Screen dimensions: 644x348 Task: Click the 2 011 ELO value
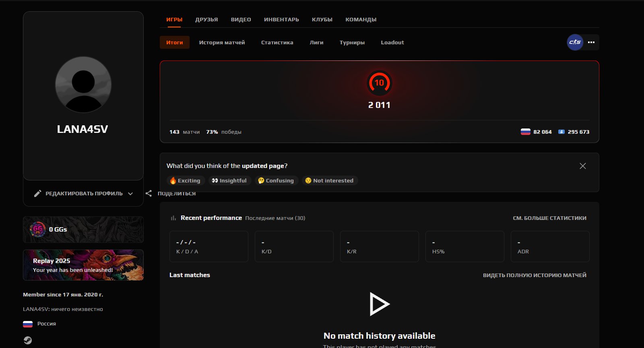pos(379,105)
